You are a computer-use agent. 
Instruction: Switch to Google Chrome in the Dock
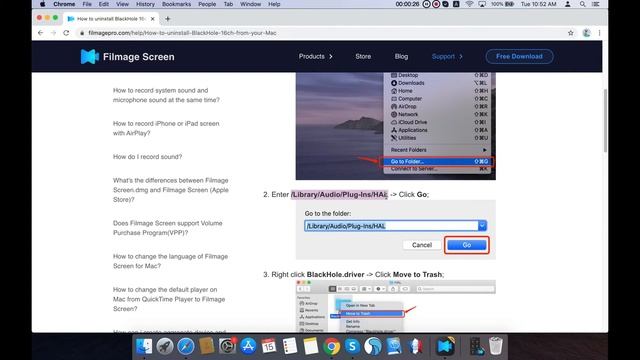pos(331,346)
